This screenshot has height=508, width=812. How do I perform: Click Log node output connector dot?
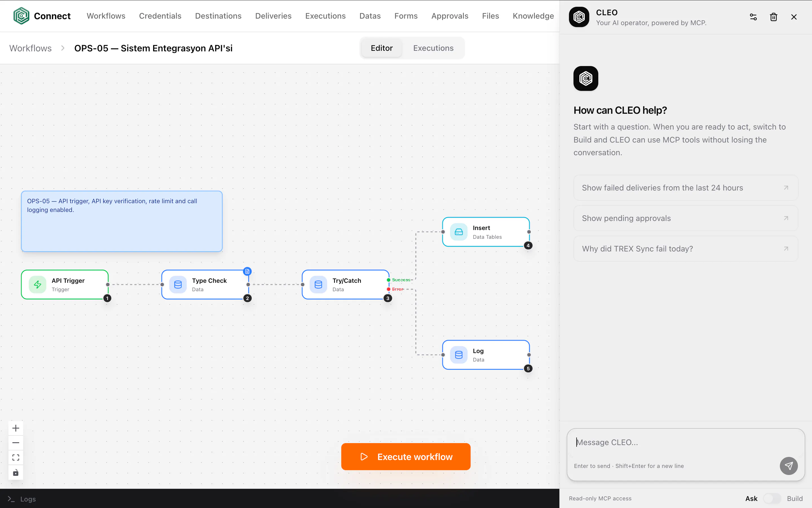(x=529, y=355)
